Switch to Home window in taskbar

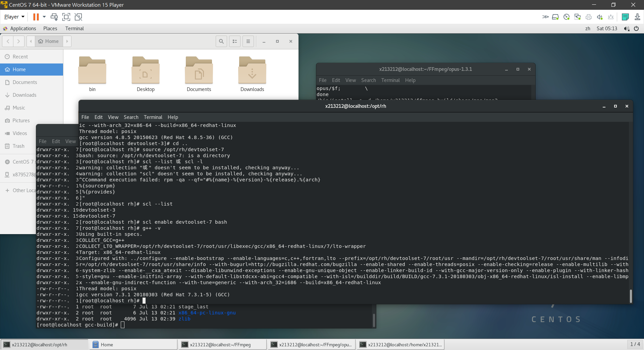tap(133, 345)
